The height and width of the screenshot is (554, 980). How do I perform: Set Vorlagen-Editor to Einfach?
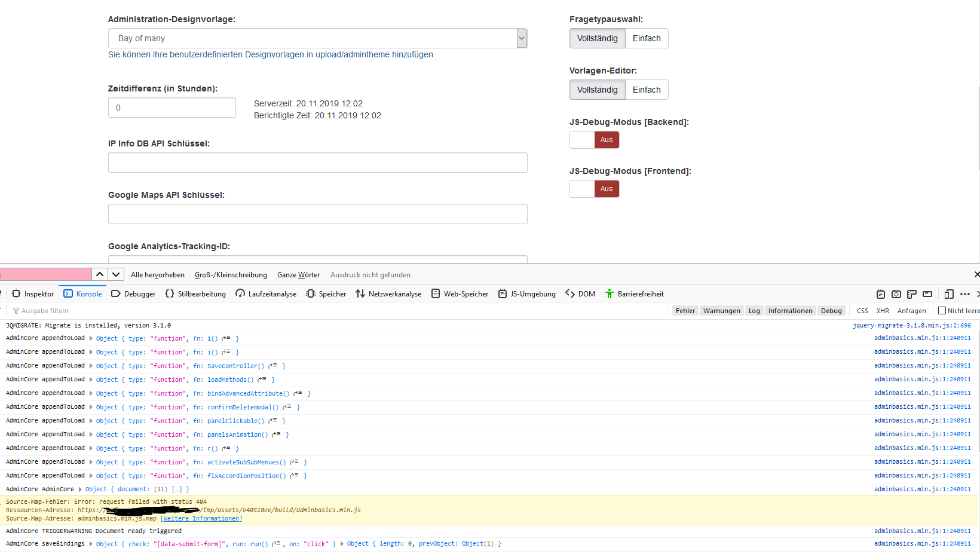[647, 90]
